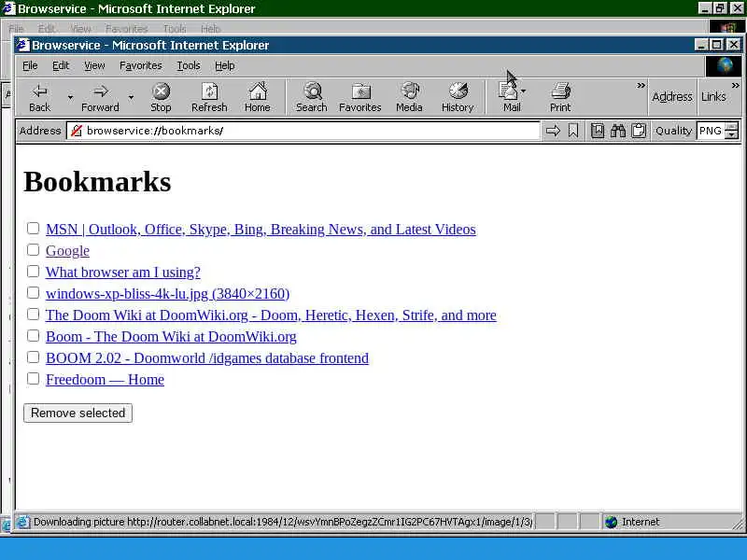747x560 pixels.
Task: Click the browservice://bookmarks/ address field
Action: pos(303,131)
